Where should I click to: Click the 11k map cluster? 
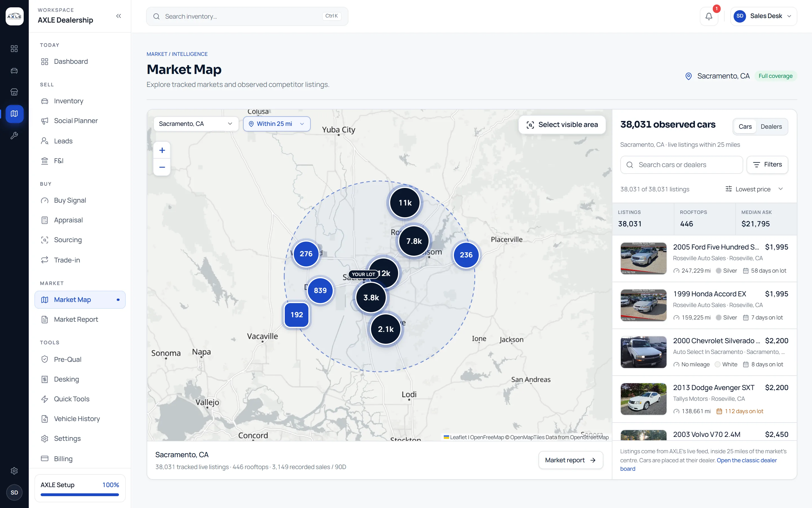point(405,203)
